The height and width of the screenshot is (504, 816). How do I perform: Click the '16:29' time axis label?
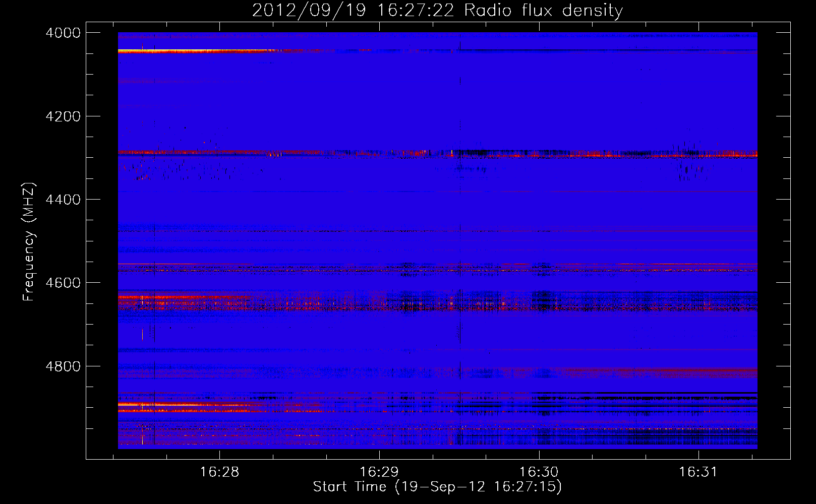(379, 472)
